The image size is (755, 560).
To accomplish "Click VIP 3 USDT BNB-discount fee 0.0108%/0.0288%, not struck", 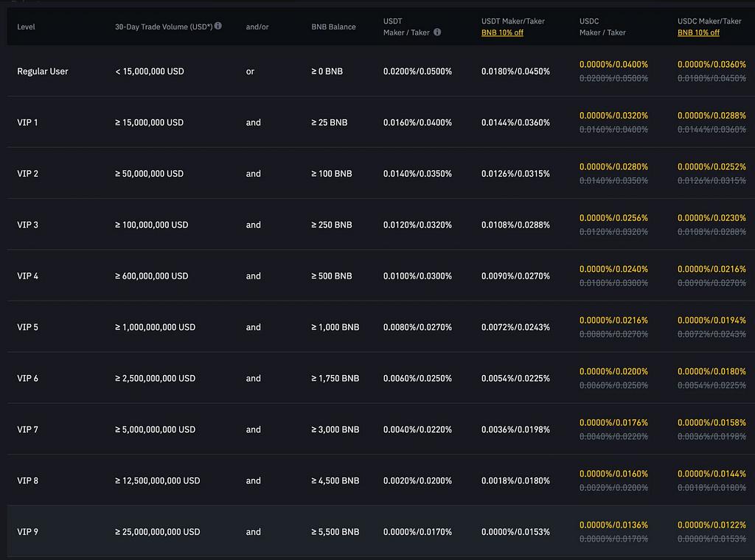I will (515, 225).
